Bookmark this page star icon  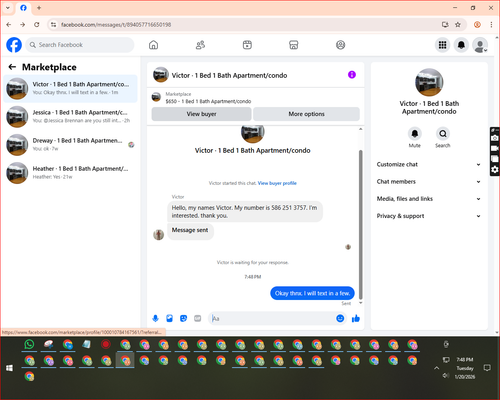(x=458, y=25)
